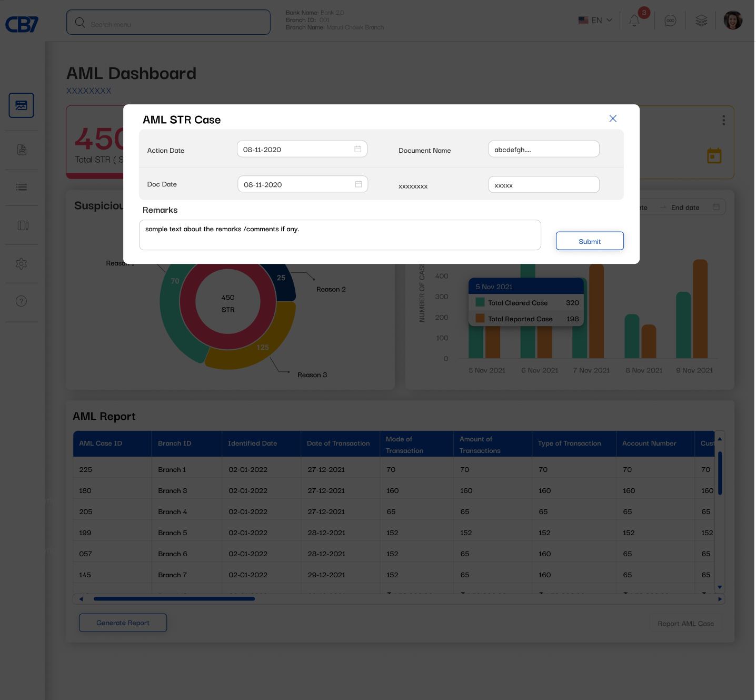Viewport: 756px width, 700px height.
Task: Click the yellow calendar card icon
Action: [714, 155]
